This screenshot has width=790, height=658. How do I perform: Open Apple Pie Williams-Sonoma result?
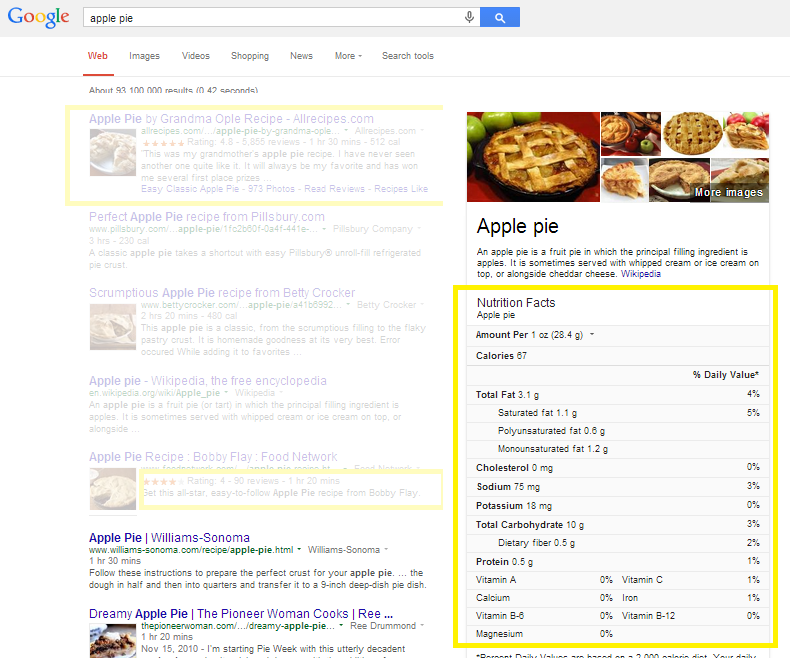tap(169, 537)
